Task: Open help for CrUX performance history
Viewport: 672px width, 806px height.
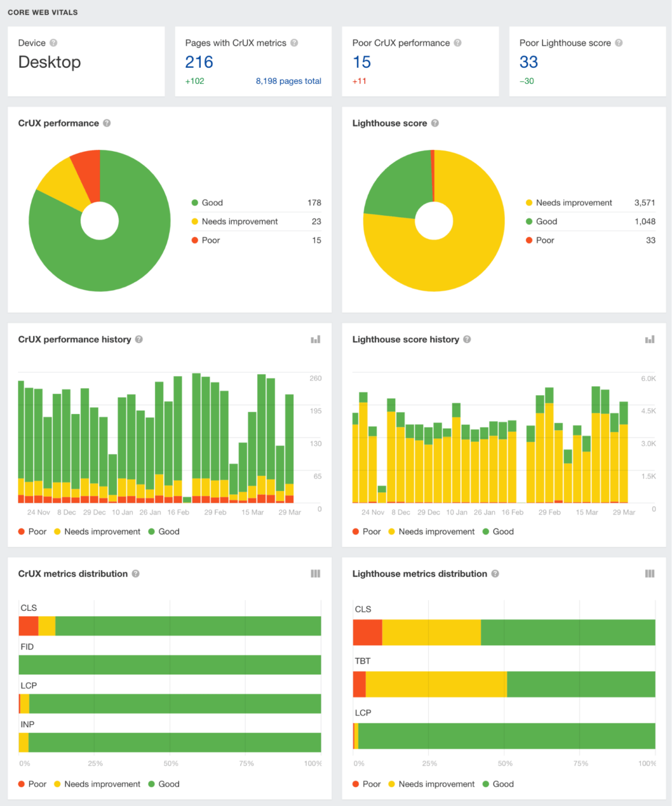Action: 139,340
